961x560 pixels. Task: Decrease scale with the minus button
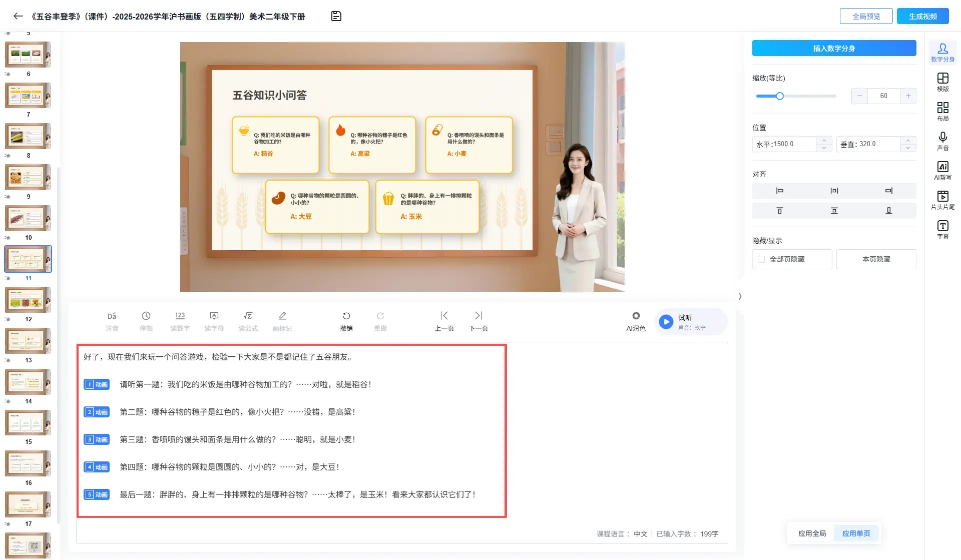[859, 96]
